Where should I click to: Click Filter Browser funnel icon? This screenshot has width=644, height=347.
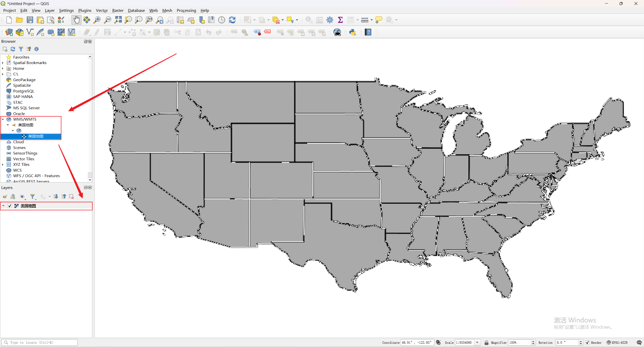coord(21,49)
